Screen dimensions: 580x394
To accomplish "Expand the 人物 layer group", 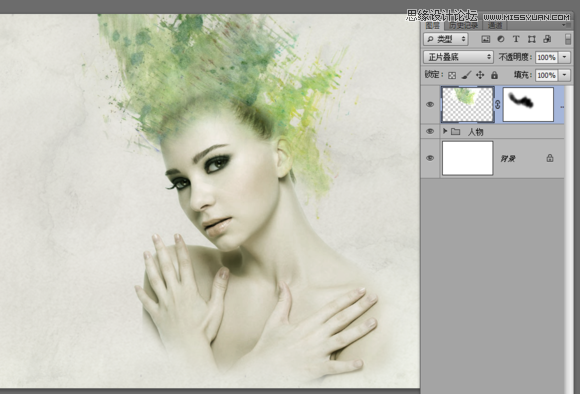I will 445,131.
